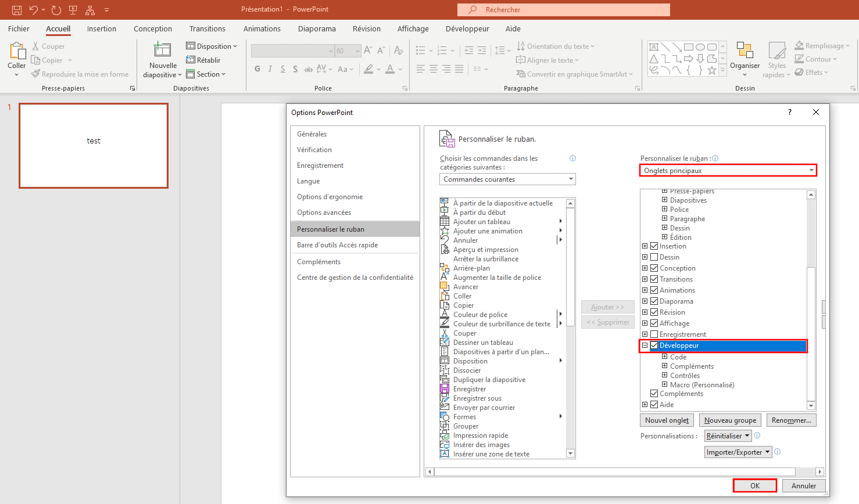Click help question mark in Options dialog
This screenshot has height=504, width=859.
coord(790,112)
